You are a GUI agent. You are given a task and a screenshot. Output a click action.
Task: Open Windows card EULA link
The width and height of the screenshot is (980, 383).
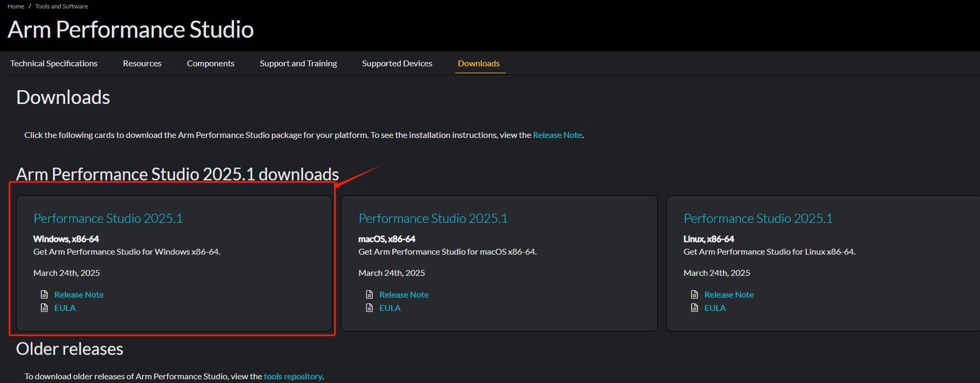click(x=65, y=308)
